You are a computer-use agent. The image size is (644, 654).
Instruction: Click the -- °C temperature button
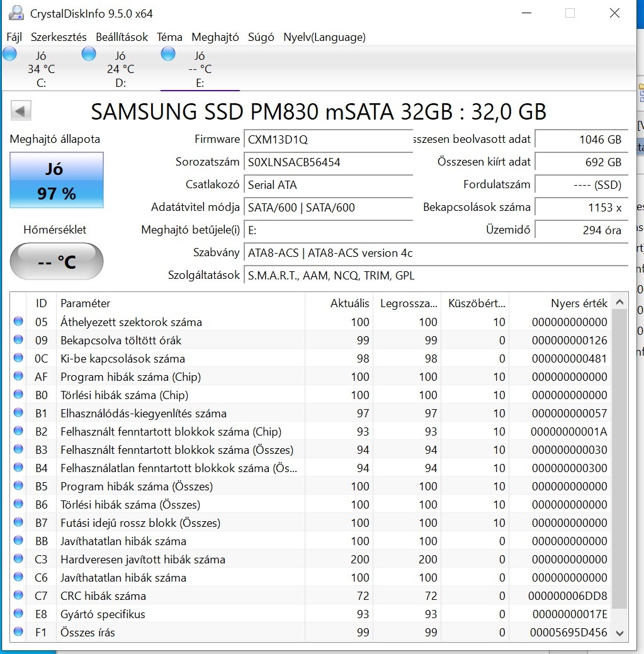click(57, 261)
